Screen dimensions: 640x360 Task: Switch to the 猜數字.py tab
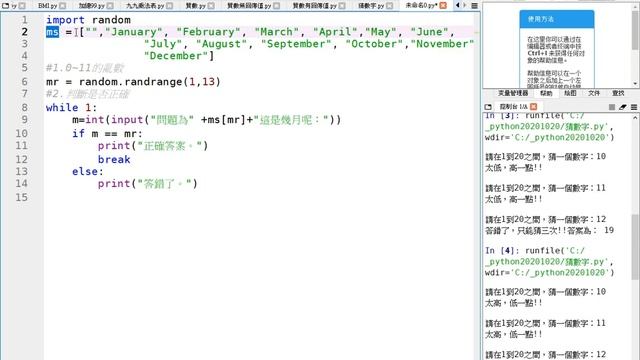tap(371, 6)
